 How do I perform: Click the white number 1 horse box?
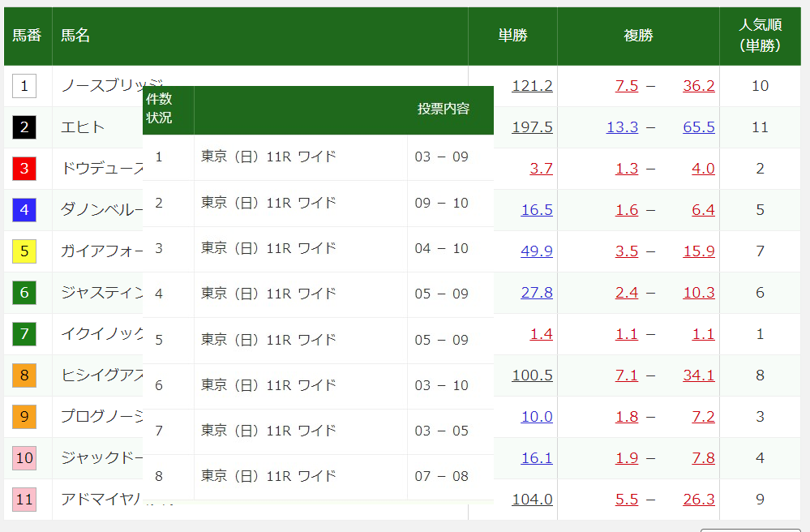[24, 85]
